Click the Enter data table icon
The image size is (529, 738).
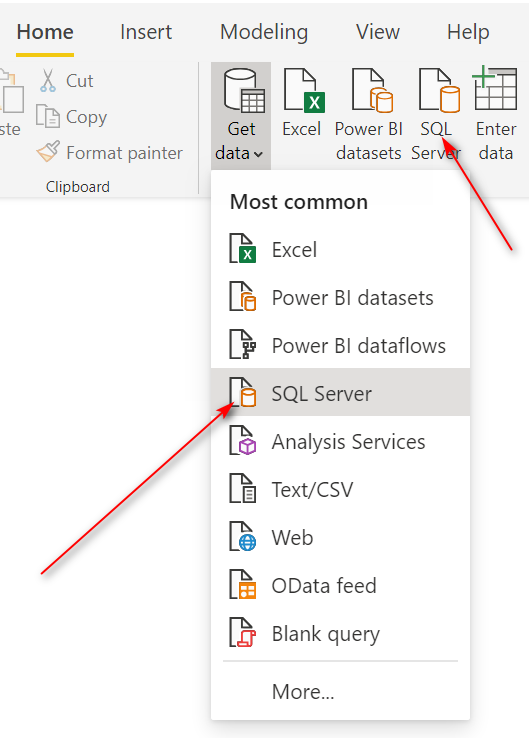click(x=495, y=89)
